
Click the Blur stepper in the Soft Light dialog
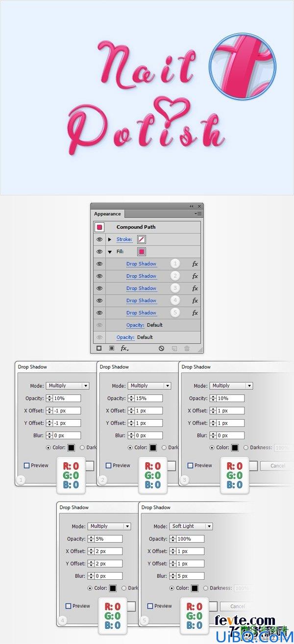[173, 575]
